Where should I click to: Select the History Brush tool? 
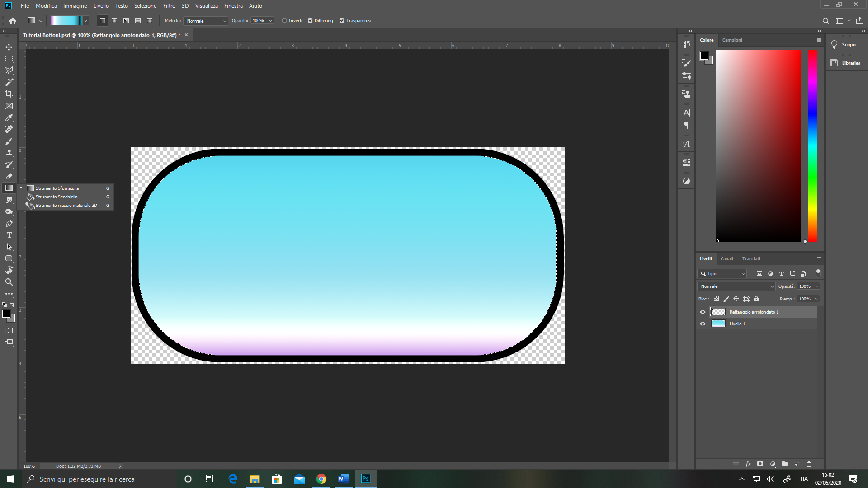[9, 164]
